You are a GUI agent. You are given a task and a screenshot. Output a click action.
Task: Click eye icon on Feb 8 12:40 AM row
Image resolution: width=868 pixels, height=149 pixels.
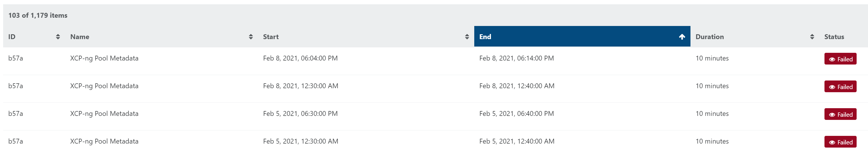point(832,87)
